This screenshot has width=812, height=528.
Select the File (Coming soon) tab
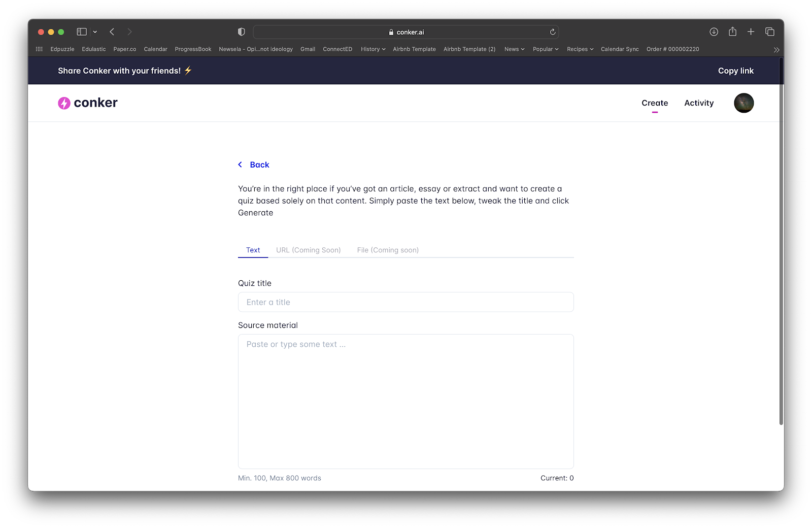388,250
